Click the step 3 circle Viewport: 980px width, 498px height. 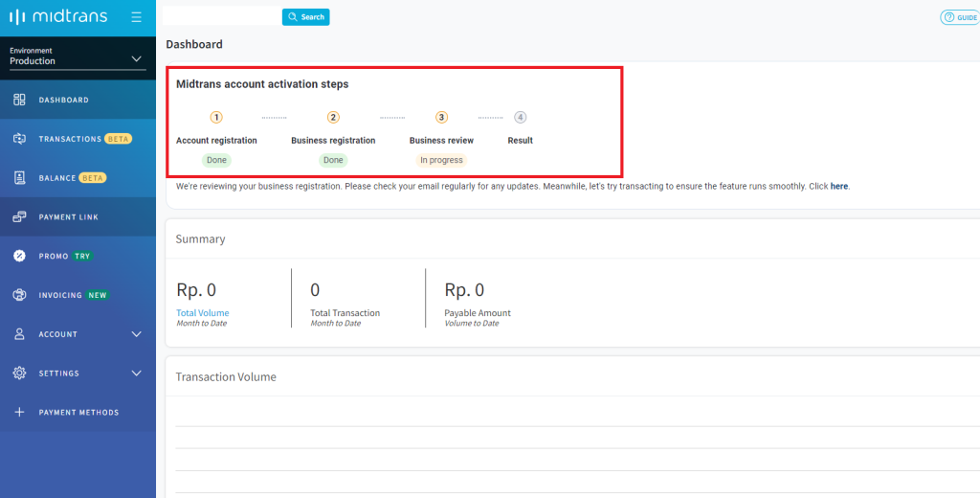tap(442, 117)
